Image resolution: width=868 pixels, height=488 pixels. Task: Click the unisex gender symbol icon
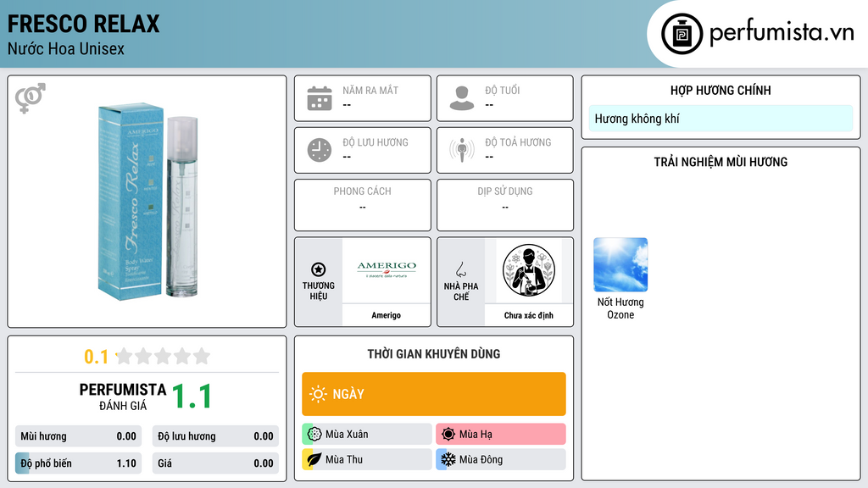pos(31,98)
